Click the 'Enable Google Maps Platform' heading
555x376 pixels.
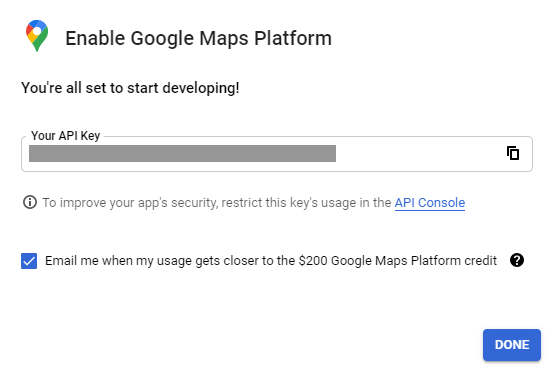pos(199,39)
